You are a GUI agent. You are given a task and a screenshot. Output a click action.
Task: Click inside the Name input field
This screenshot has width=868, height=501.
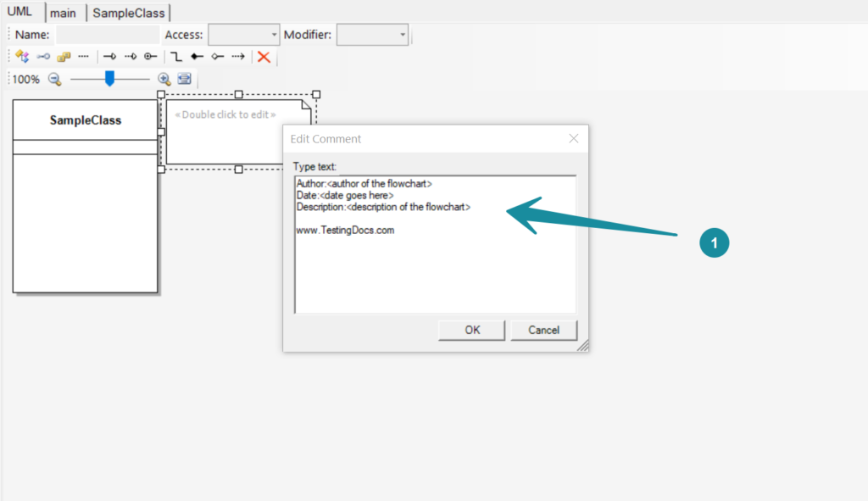coord(106,35)
